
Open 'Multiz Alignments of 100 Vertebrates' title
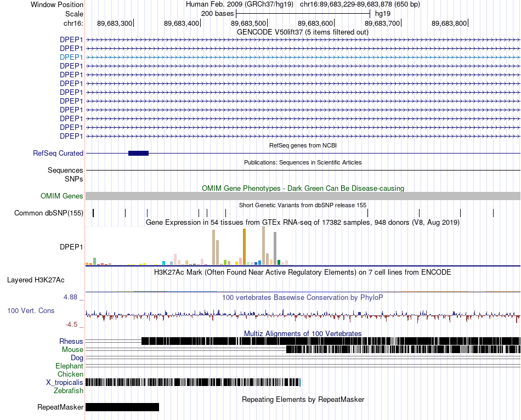coord(303,333)
